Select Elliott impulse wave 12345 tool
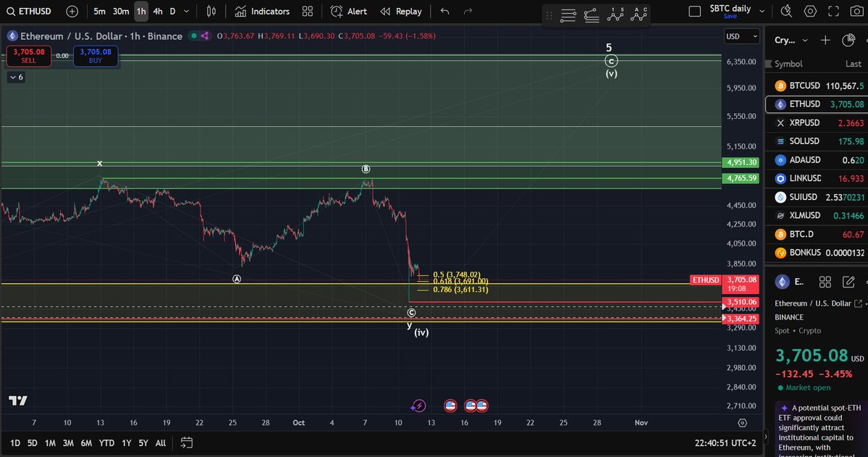Image resolution: width=868 pixels, height=457 pixels. tap(615, 15)
